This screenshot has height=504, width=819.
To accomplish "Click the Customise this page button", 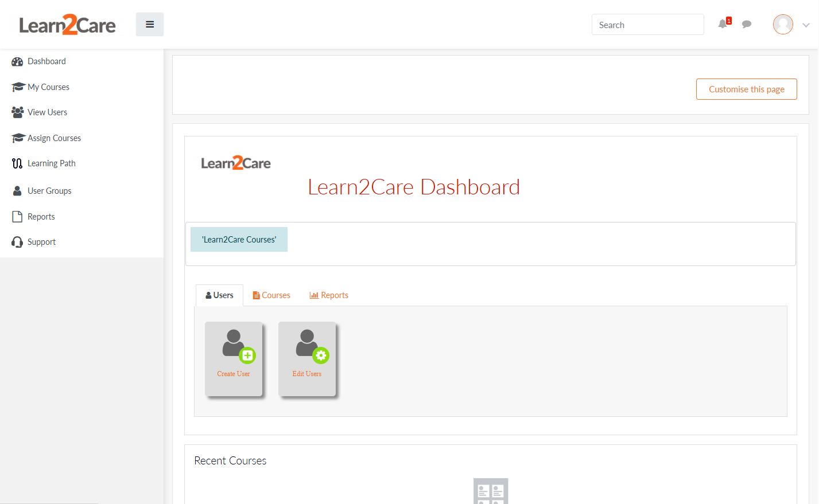I will click(x=746, y=89).
